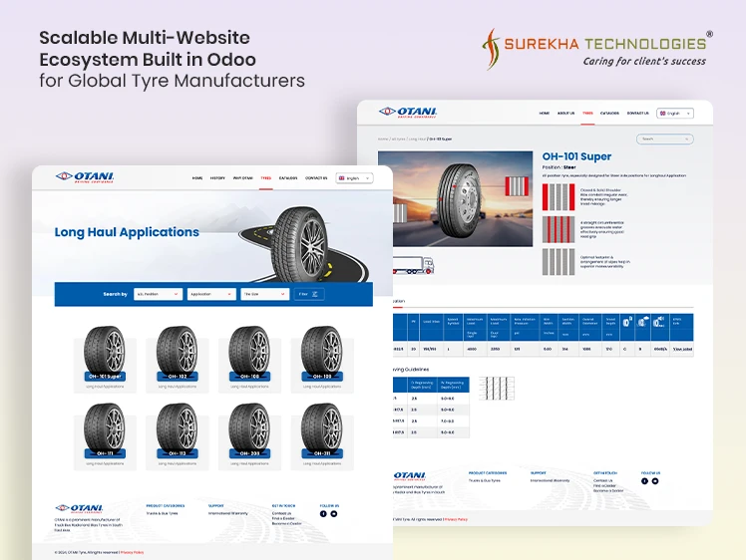Click the tread diagram beside the regrooving table
Viewport: 746px width, 560px height.
[497, 389]
